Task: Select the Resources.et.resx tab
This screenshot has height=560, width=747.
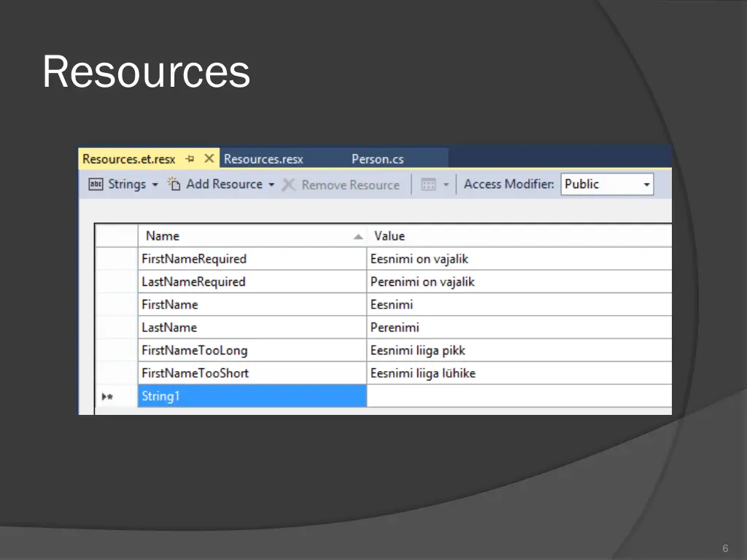Action: pyautogui.click(x=129, y=158)
